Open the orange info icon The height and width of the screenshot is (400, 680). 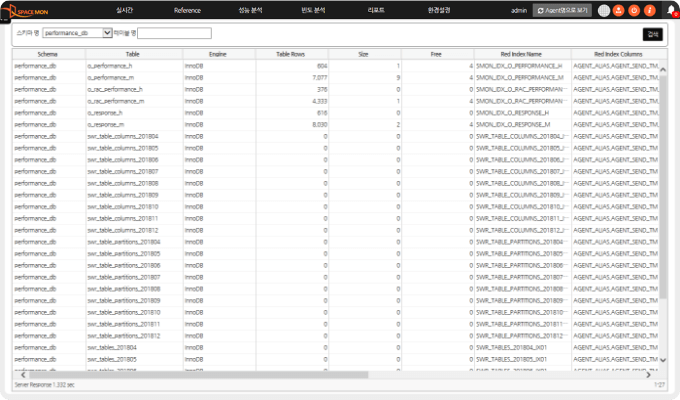649,10
